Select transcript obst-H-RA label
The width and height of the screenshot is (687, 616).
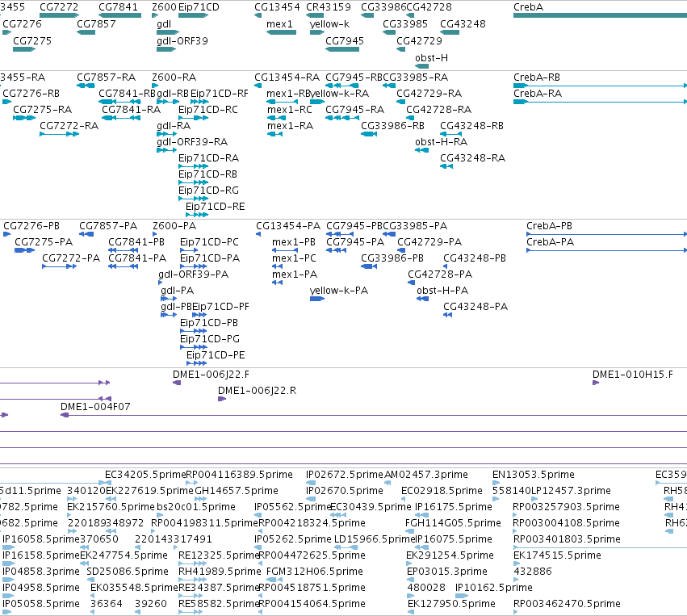[x=441, y=142]
